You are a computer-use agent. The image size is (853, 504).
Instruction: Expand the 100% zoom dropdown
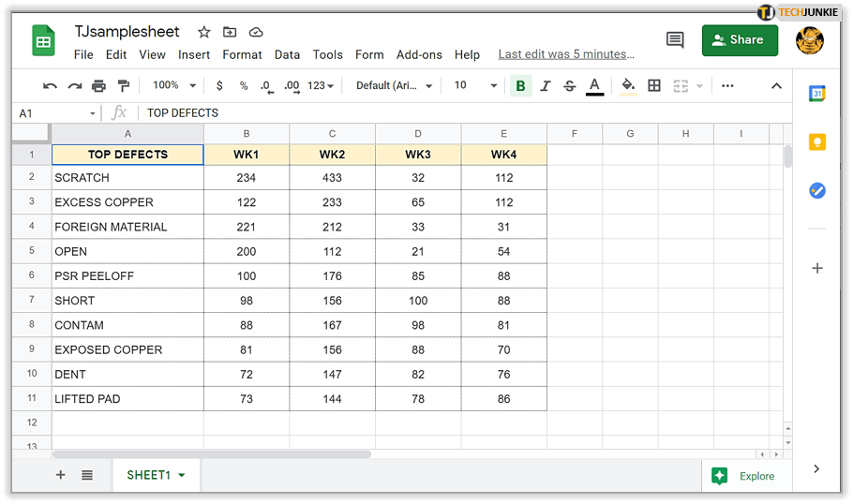tap(174, 86)
